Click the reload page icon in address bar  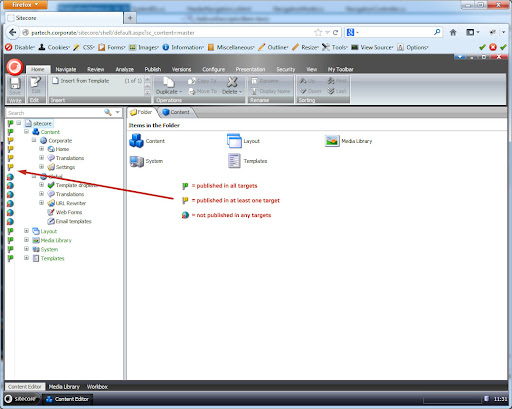[x=335, y=33]
